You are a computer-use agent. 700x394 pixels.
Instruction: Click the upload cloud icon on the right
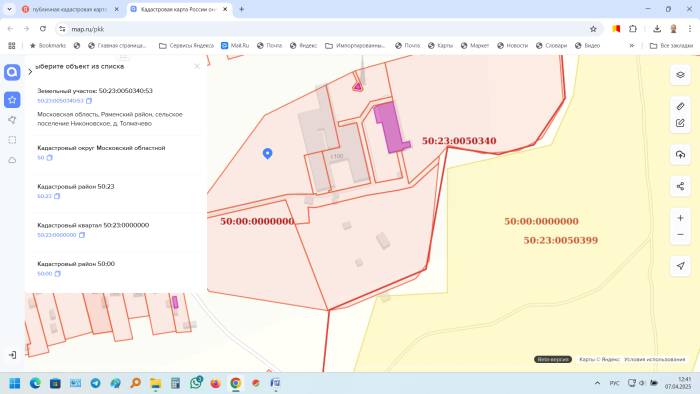pyautogui.click(x=680, y=154)
